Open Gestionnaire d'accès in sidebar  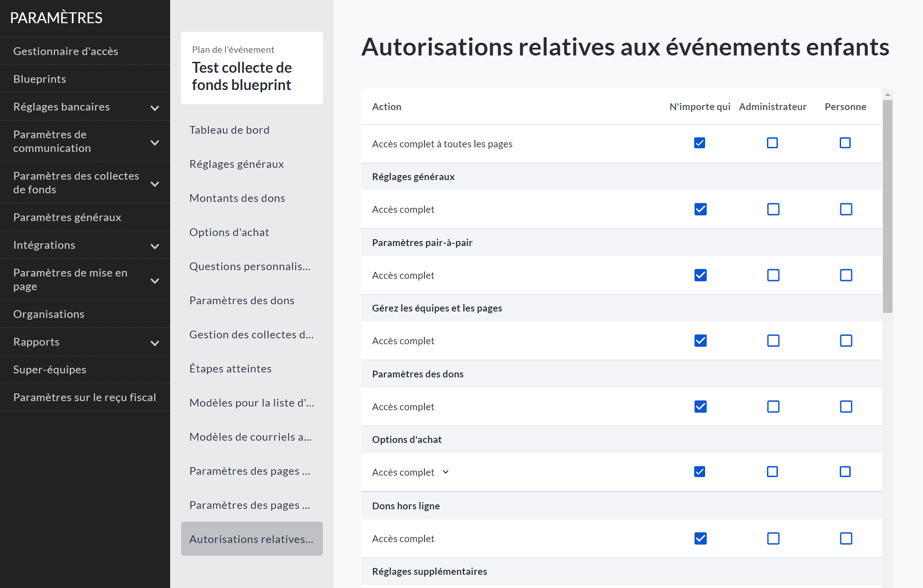[x=66, y=51]
